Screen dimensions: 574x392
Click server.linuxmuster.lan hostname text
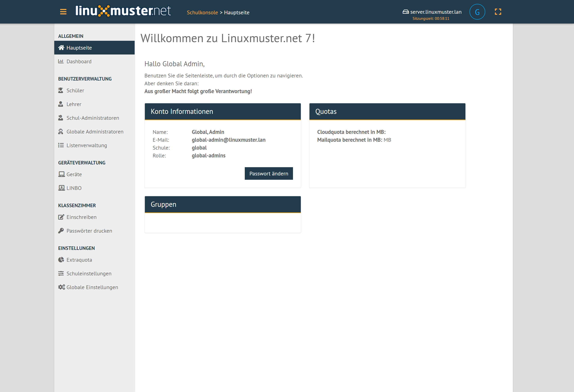[436, 12]
